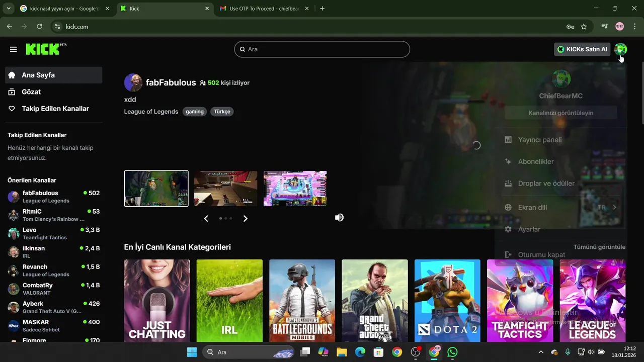Switch to the Gmail Use OTP tab
Screen dimensions: 644x362
click(x=265, y=9)
